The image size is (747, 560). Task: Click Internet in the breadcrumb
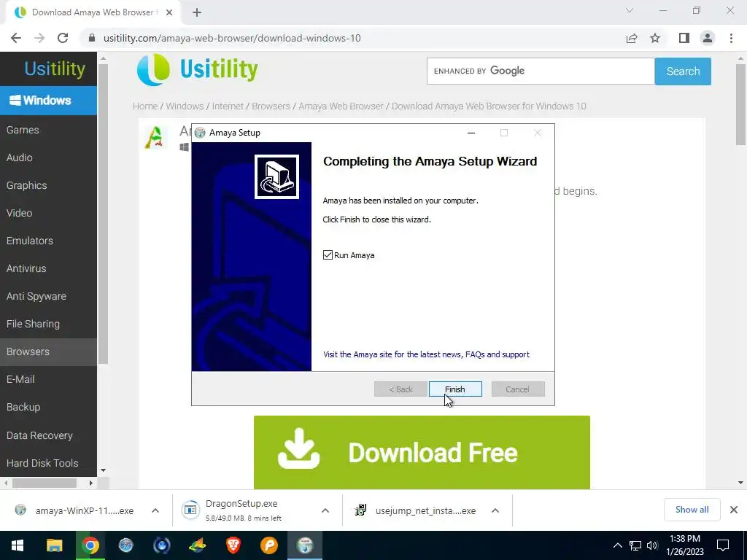point(228,106)
